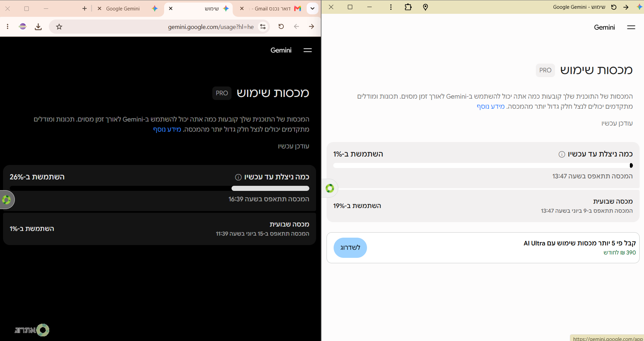
Task: Select the השתמשת ב-19% weekly text
Action: [x=357, y=206]
